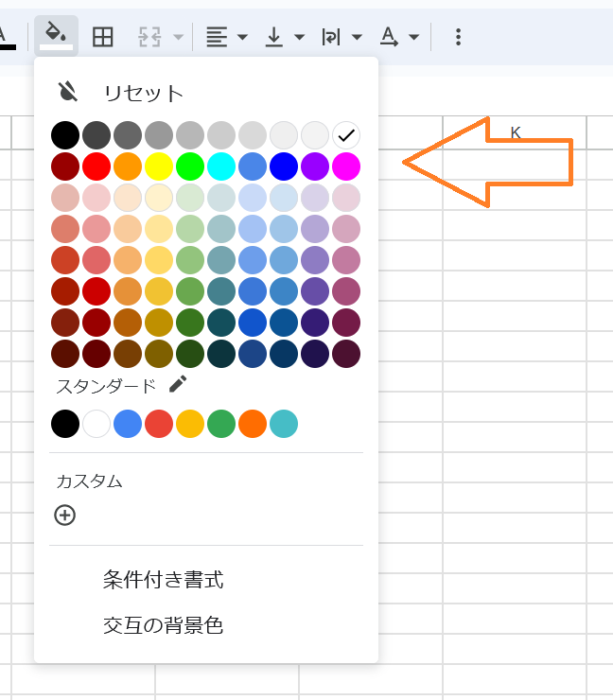
Task: Edit standard colors with pencil icon
Action: point(178,384)
